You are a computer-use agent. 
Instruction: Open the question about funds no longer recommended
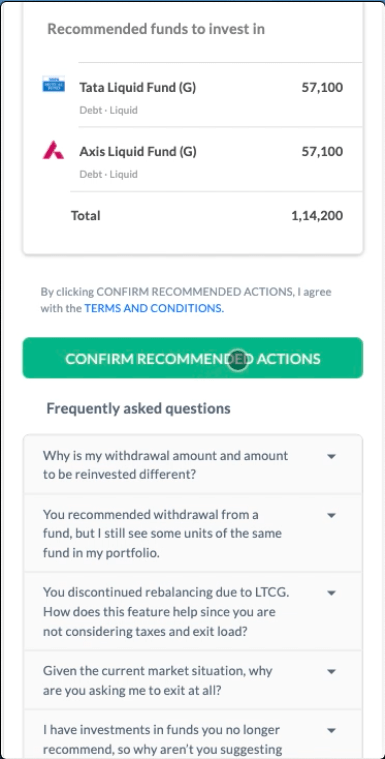click(193, 735)
